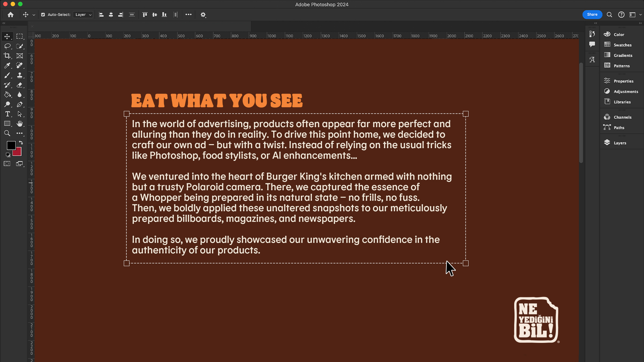This screenshot has height=362, width=644.
Task: Open the Auto-Select Layer dropdown
Action: [x=83, y=15]
